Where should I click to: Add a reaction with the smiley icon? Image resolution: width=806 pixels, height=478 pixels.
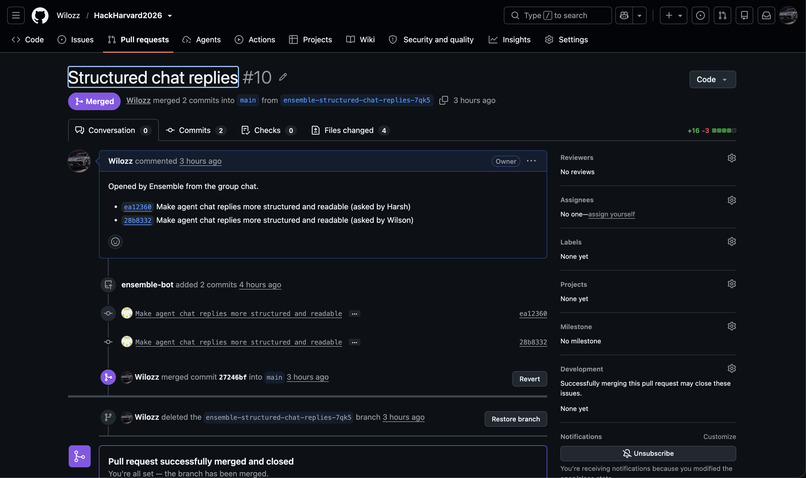(115, 242)
